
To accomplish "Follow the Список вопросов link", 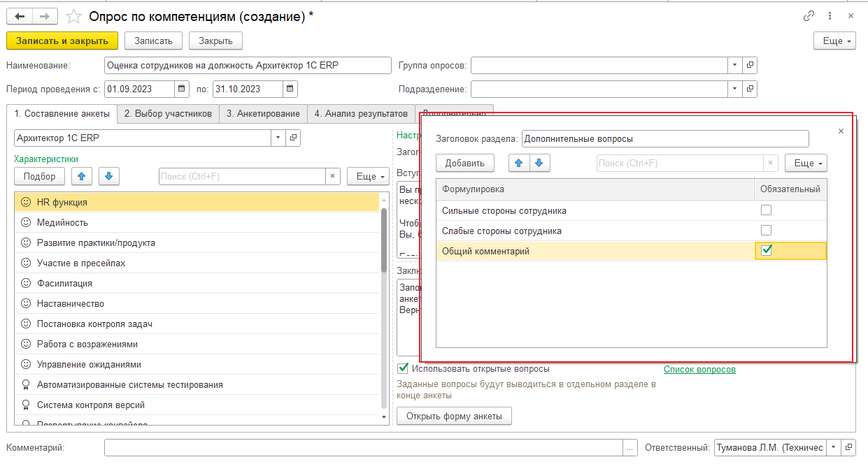I will coord(699,370).
